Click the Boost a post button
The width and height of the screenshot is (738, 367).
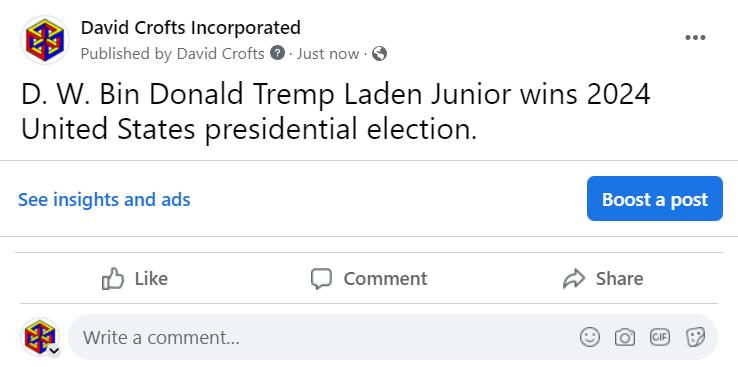coord(655,199)
